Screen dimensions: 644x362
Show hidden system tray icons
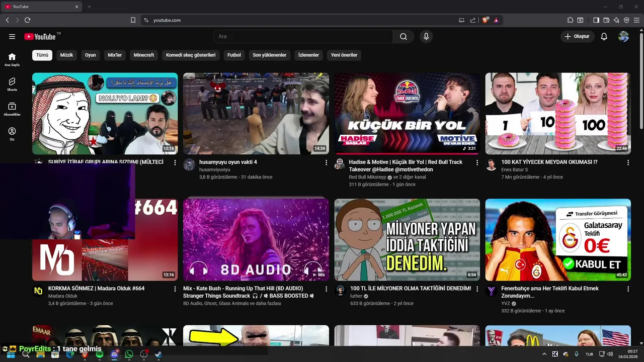(544, 354)
